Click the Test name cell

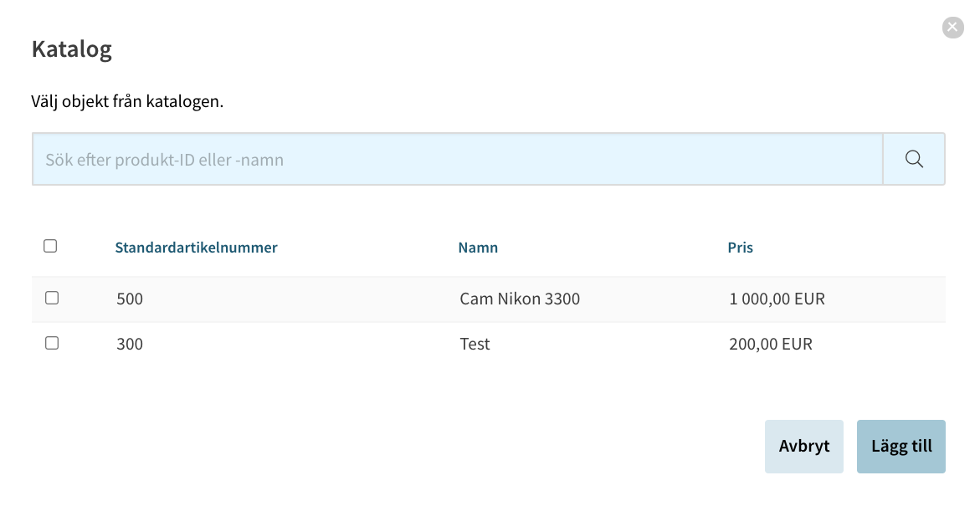(x=475, y=345)
